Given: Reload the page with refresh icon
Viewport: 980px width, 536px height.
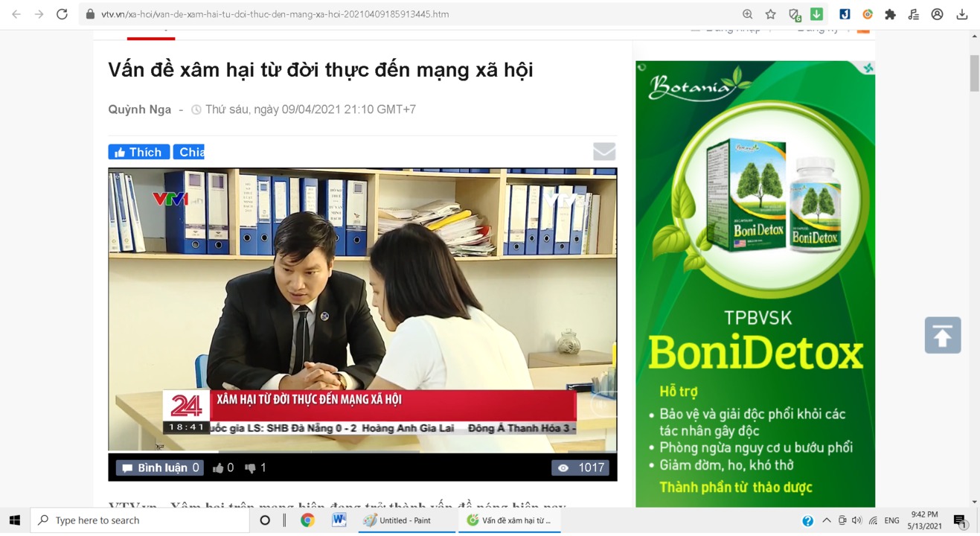Looking at the screenshot, I should click(63, 14).
